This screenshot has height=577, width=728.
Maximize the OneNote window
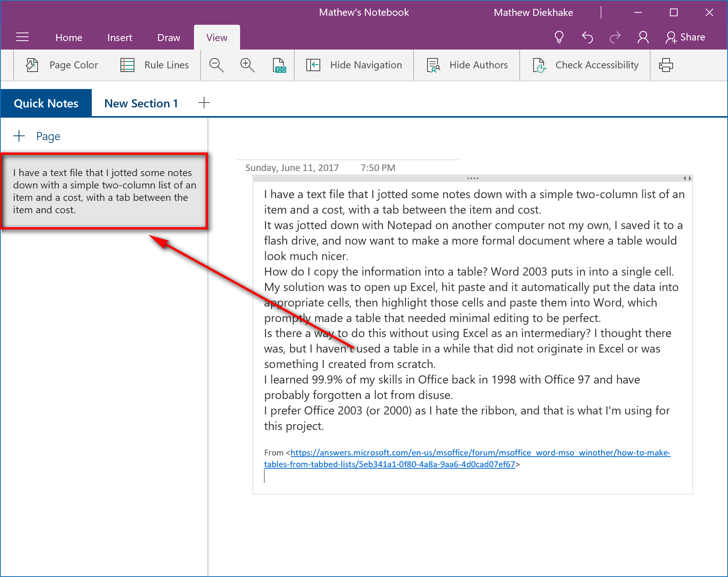674,12
